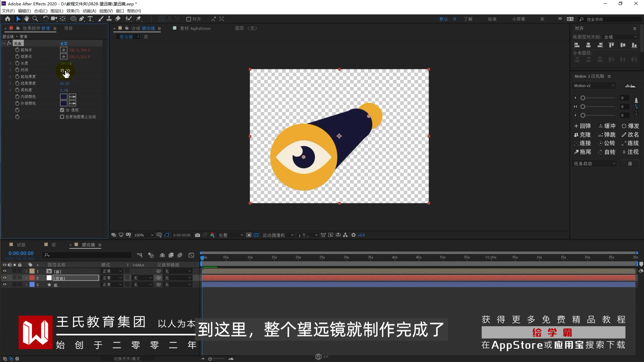Hide the 底 layer eye icon

tap(5, 285)
